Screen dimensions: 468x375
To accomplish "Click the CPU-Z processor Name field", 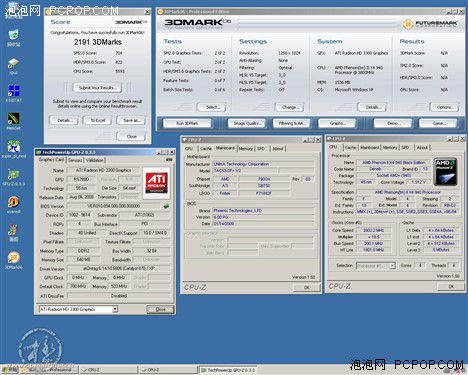I will pos(393,163).
